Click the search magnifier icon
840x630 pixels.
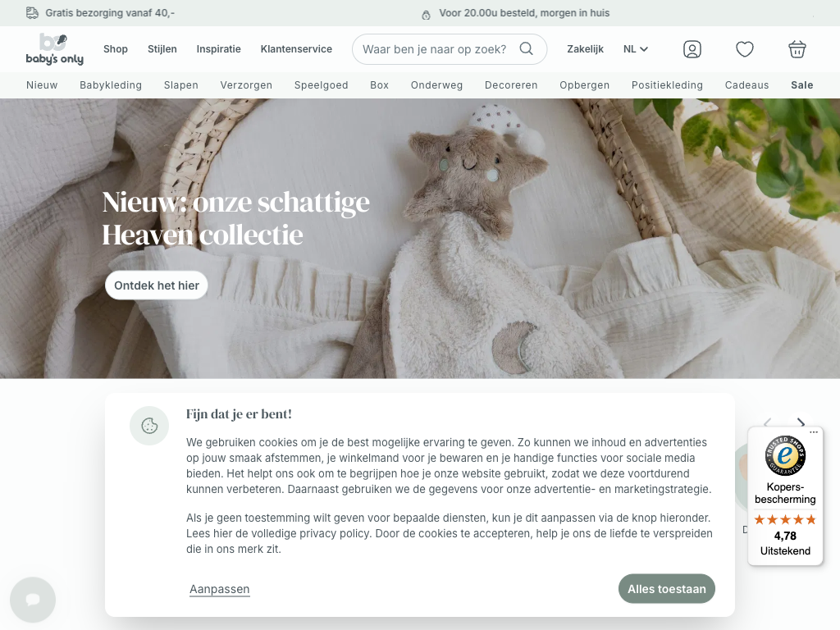[x=526, y=48]
